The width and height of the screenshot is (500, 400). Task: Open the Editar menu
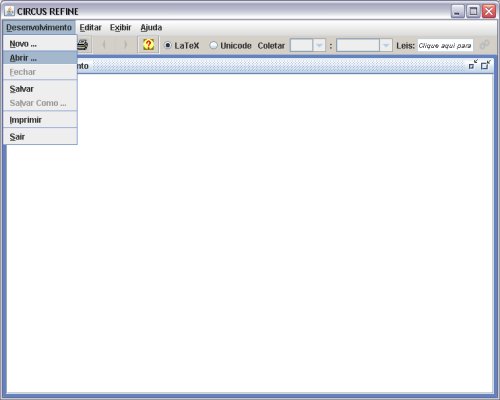pyautogui.click(x=90, y=27)
